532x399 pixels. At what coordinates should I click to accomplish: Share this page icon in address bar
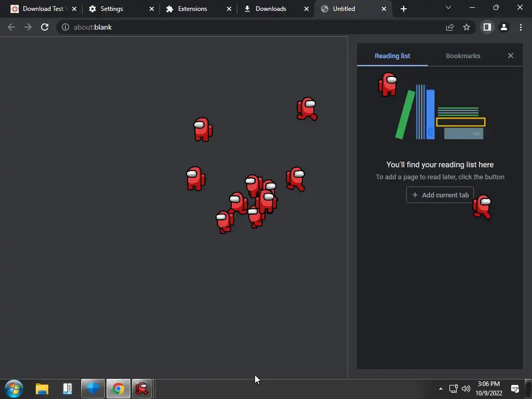click(x=450, y=27)
